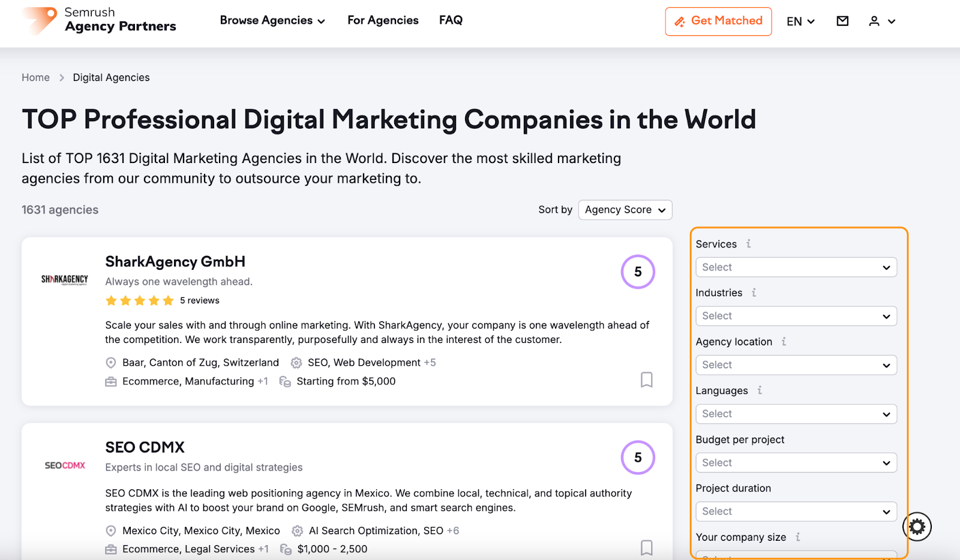Select the FAQ menu item
960x560 pixels.
450,20
